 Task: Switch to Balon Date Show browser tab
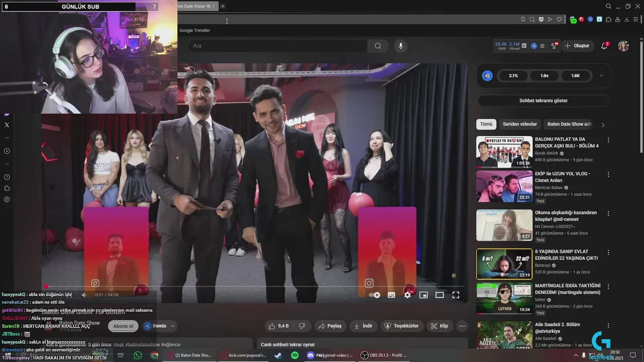coord(197,6)
